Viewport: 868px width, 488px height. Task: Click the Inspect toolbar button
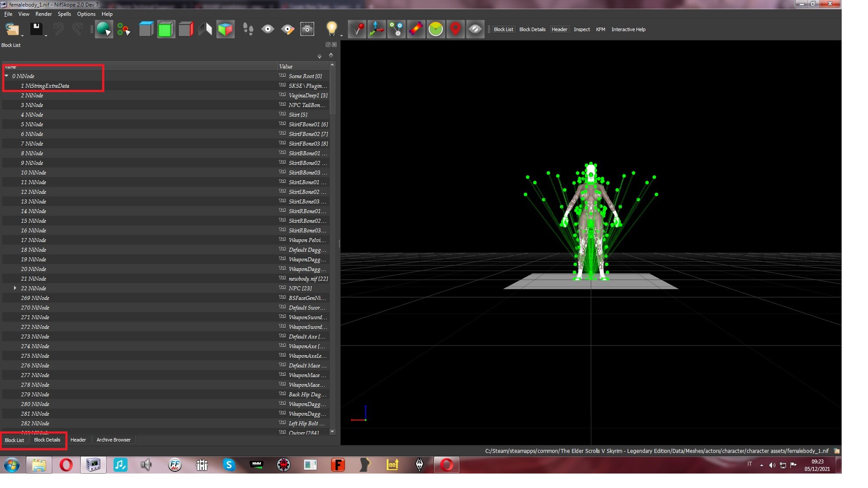click(x=582, y=29)
